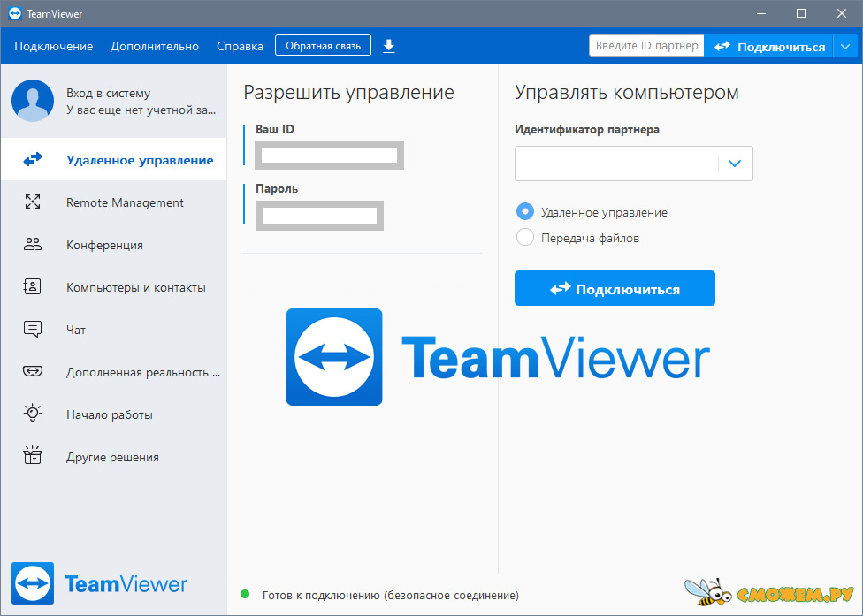
Task: Click the augmented reality headset icon
Action: pos(33,371)
